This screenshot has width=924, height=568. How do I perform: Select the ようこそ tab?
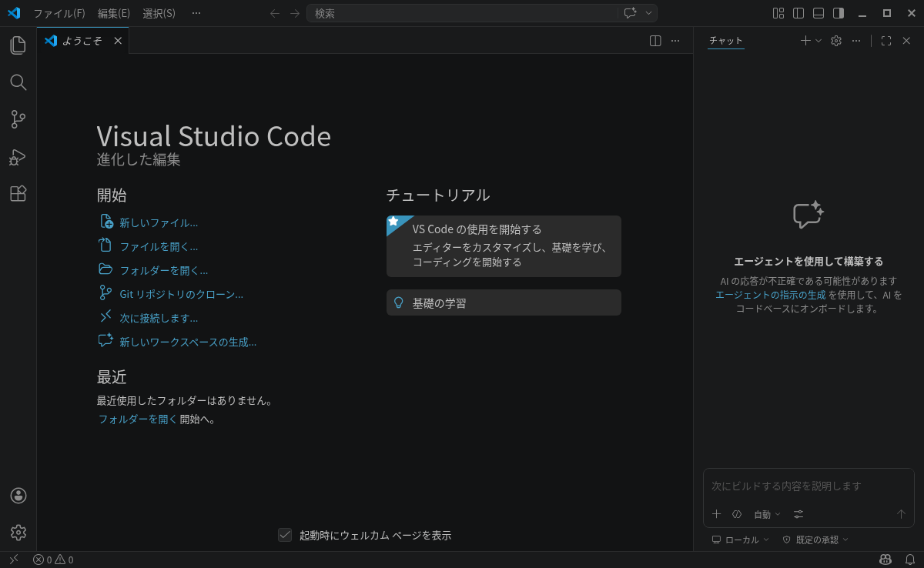click(82, 41)
